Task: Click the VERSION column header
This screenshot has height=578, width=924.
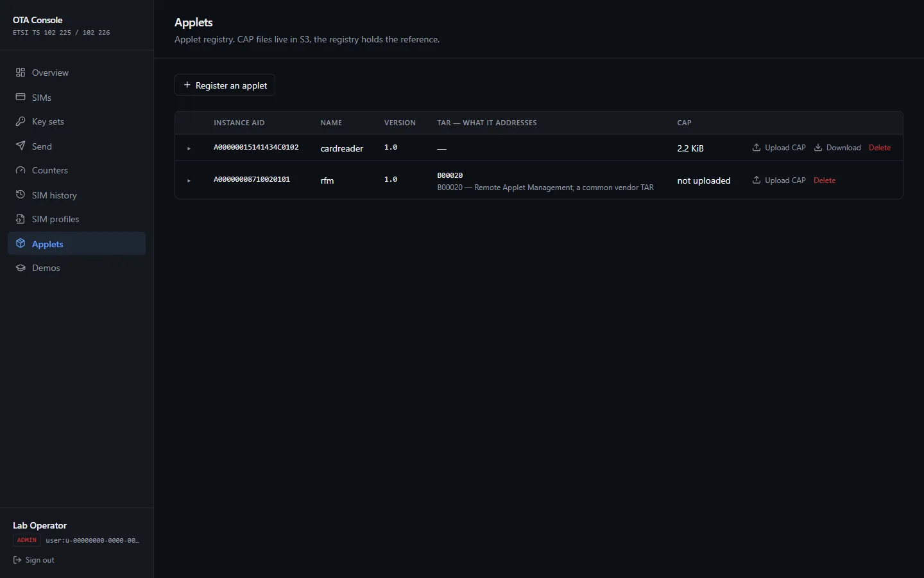Action: point(400,123)
